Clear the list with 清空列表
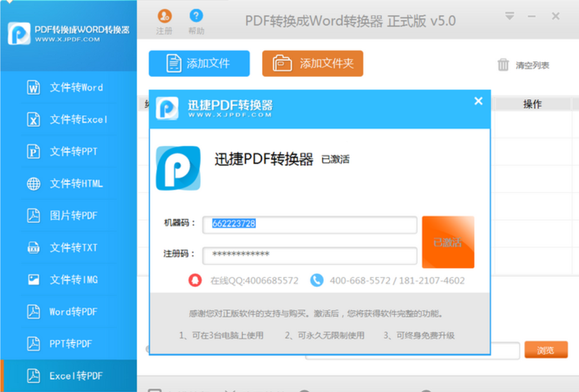Viewport: 579px width, 392px height. pyautogui.click(x=523, y=65)
